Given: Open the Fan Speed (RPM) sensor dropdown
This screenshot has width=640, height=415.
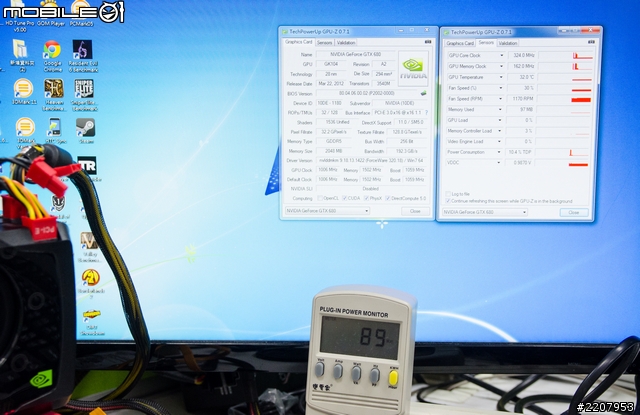Looking at the screenshot, I should [x=500, y=98].
